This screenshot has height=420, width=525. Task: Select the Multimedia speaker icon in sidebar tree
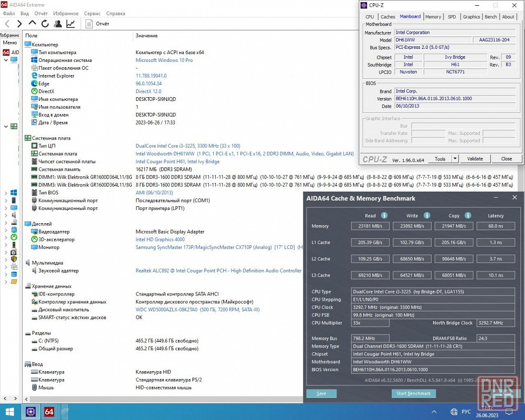[x=14, y=215]
